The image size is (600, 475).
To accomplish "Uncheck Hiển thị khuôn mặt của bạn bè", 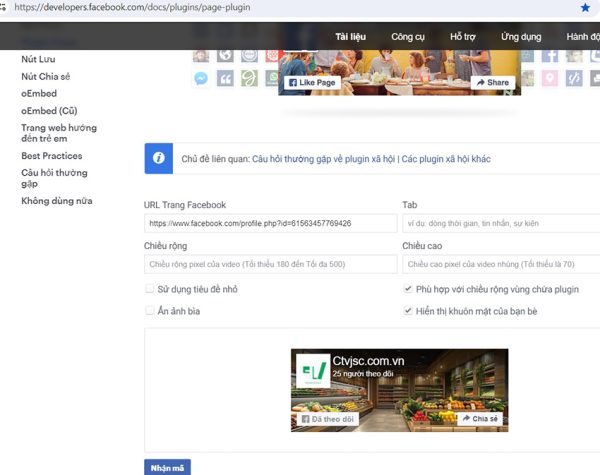I will pos(408,310).
